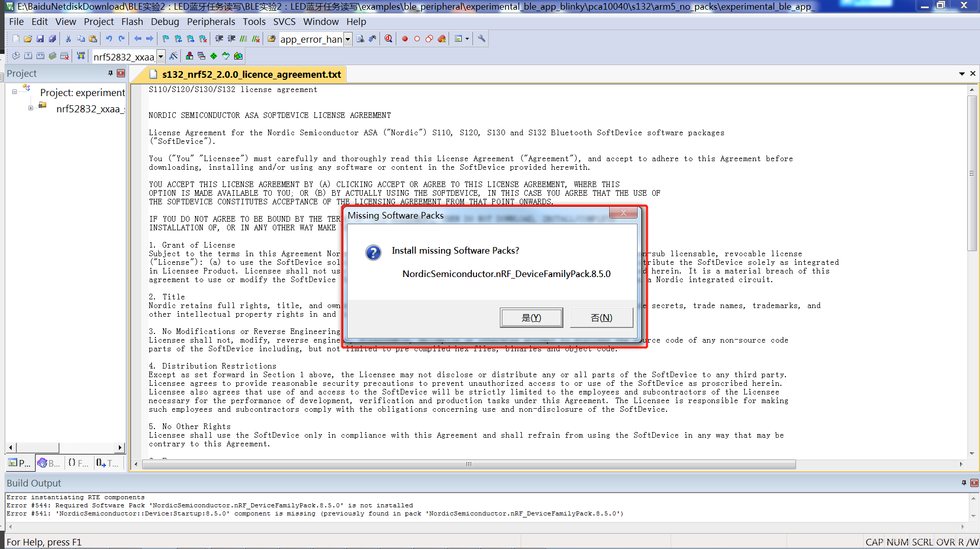Switch to the Books panel tab
This screenshot has width=980, height=549.
[49, 463]
